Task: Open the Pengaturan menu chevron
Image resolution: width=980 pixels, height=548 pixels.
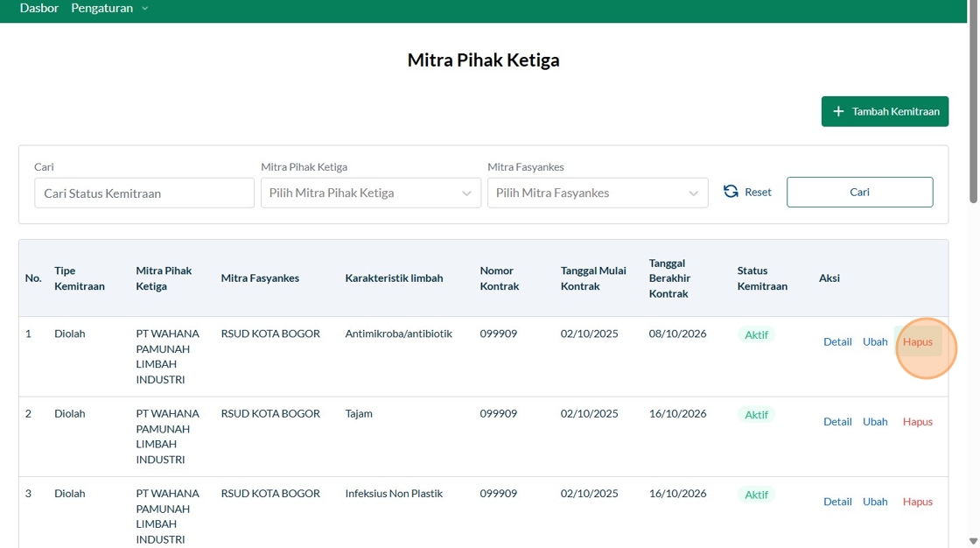Action: point(145,9)
